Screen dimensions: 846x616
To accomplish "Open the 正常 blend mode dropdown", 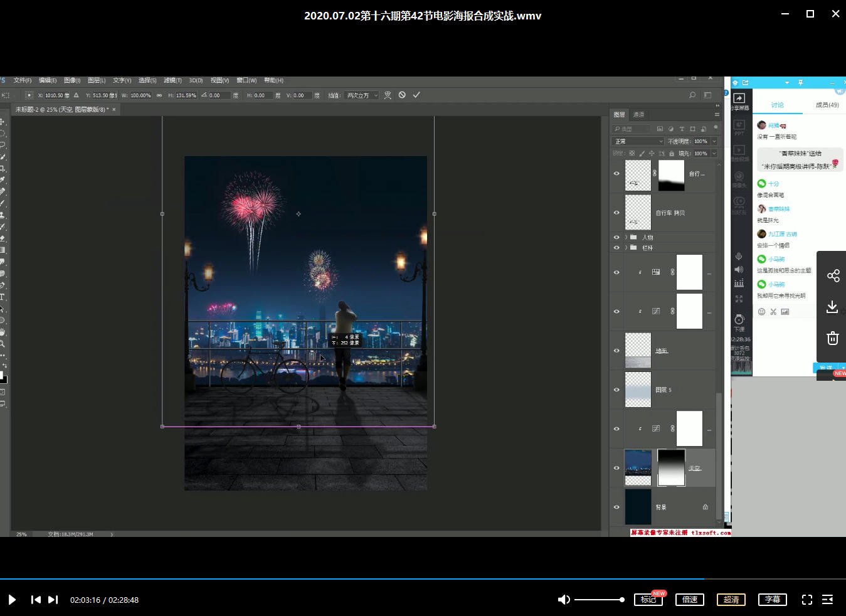I will [637, 141].
